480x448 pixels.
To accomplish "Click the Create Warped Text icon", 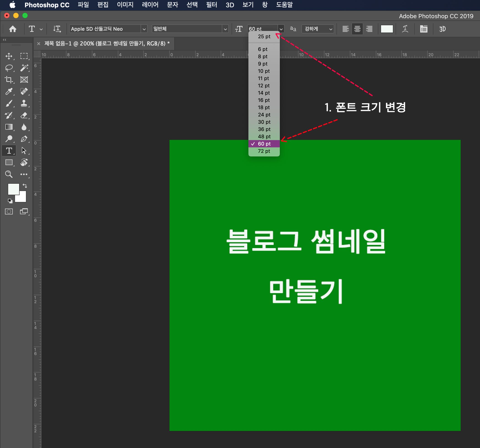I will click(405, 29).
